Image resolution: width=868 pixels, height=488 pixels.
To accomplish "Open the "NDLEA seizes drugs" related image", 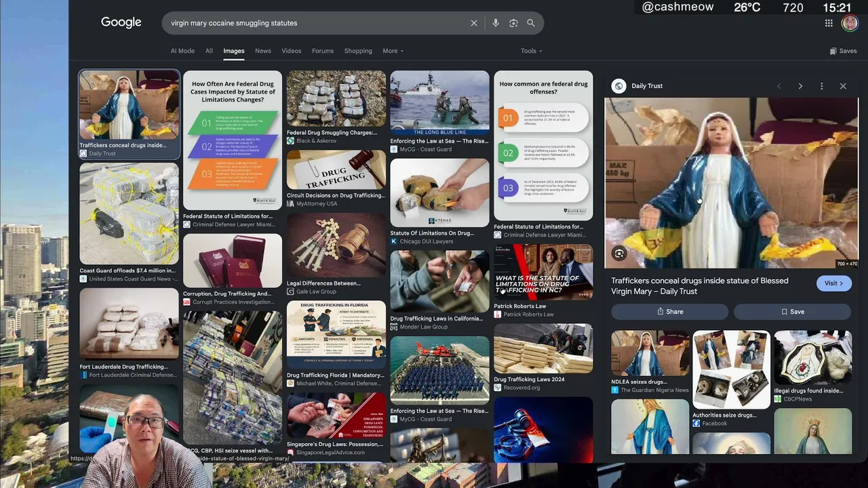I will [x=650, y=353].
